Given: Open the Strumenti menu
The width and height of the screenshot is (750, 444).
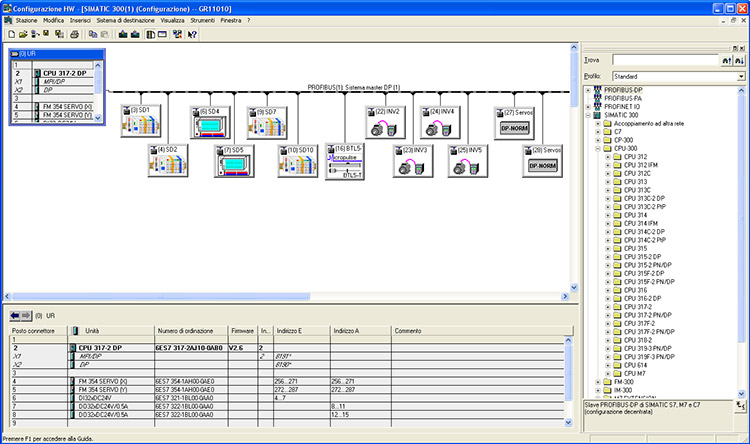Looking at the screenshot, I should tap(202, 21).
